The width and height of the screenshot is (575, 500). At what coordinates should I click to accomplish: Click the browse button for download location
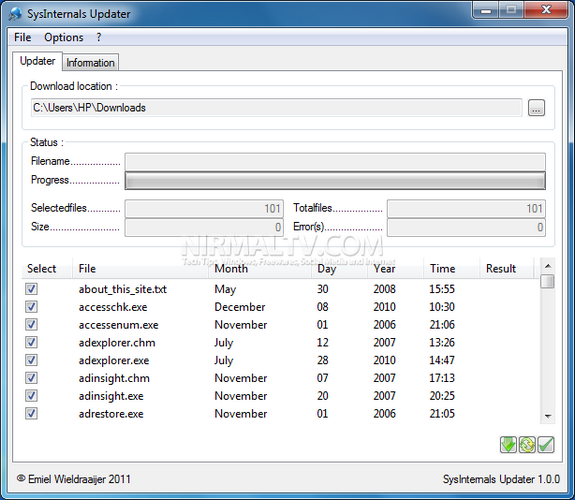coord(536,108)
